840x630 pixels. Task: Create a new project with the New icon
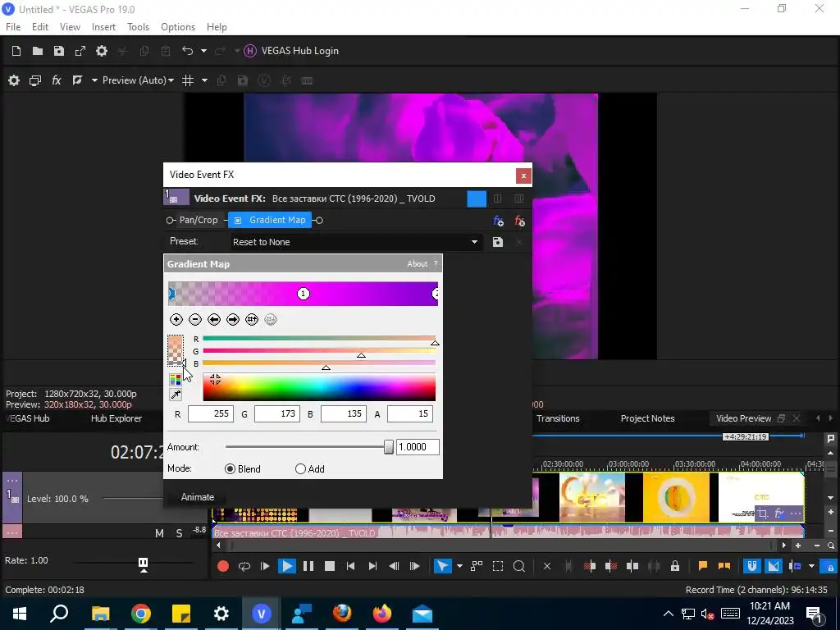pyautogui.click(x=16, y=51)
